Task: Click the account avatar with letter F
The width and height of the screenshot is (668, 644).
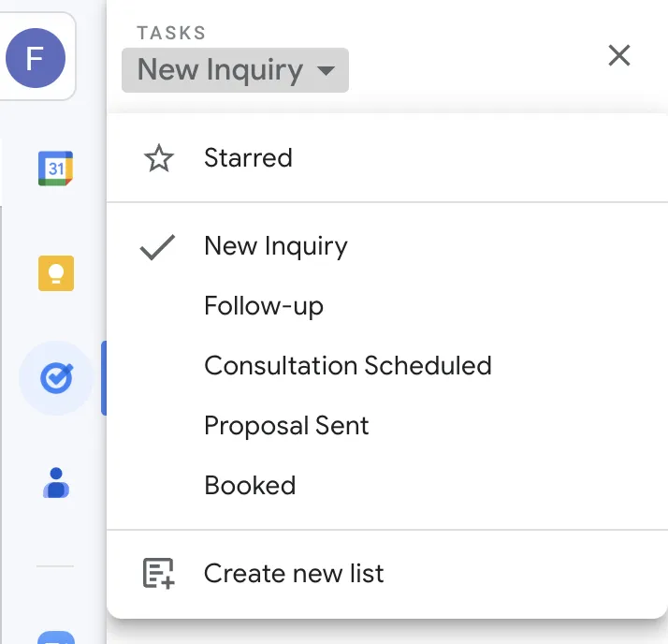Action: pyautogui.click(x=36, y=58)
